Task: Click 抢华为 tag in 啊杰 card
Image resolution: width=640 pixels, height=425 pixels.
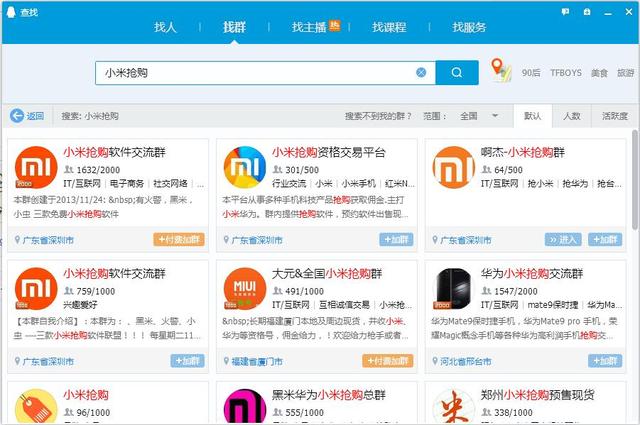Action: 575,184
